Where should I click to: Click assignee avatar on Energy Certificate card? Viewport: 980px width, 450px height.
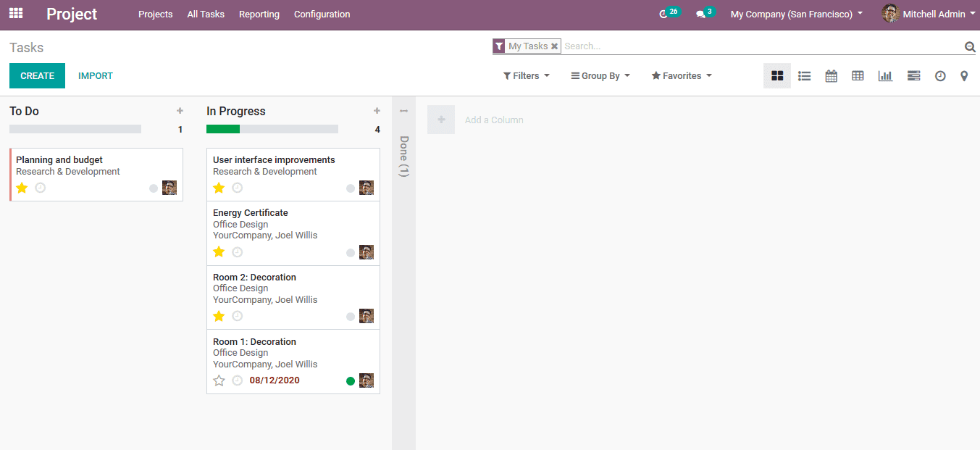pos(367,252)
